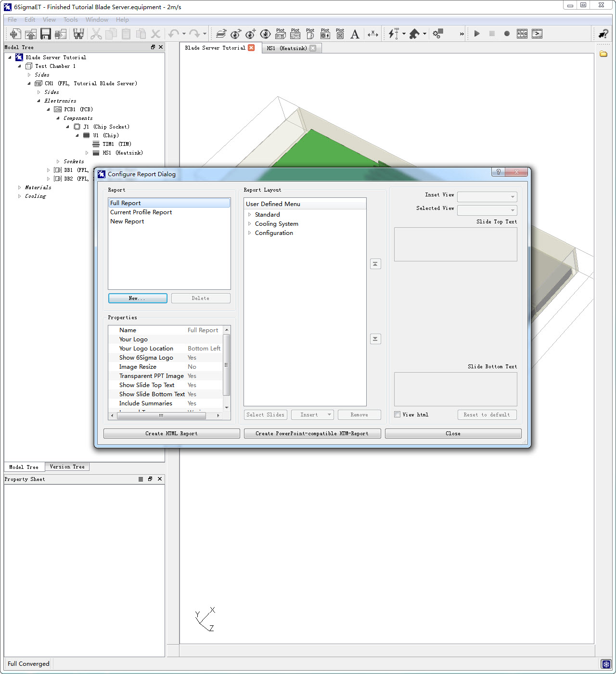The width and height of the screenshot is (616, 674).
Task: Click the New... report button
Action: [138, 298]
